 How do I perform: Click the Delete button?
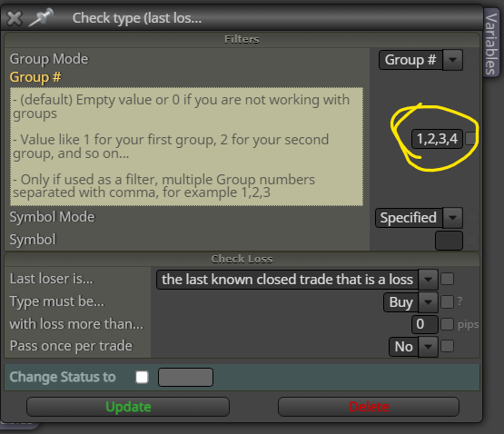pos(369,407)
